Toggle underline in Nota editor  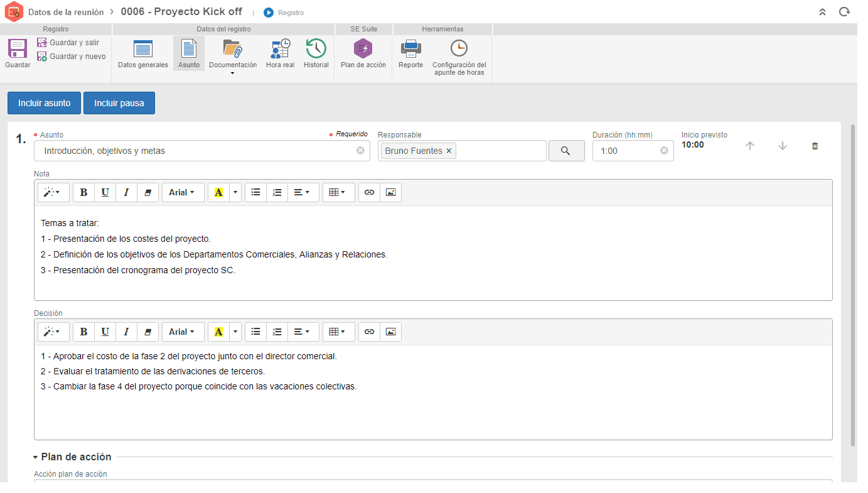[x=105, y=192]
